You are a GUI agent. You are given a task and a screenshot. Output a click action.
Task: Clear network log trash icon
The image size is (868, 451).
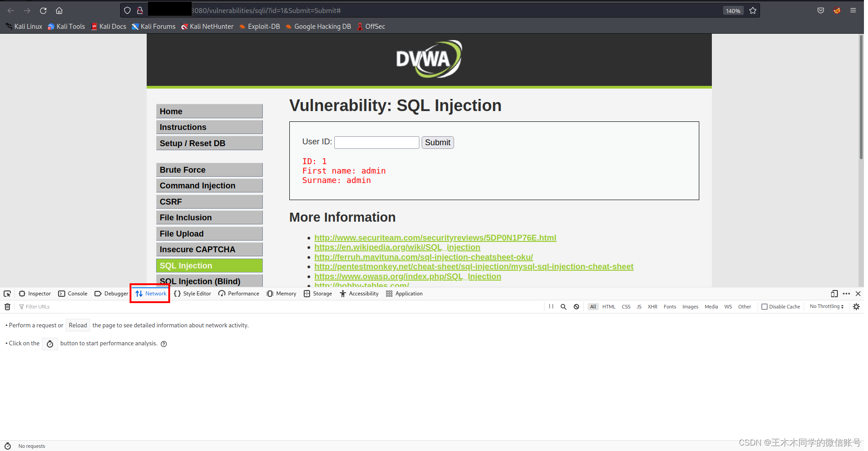coord(8,307)
